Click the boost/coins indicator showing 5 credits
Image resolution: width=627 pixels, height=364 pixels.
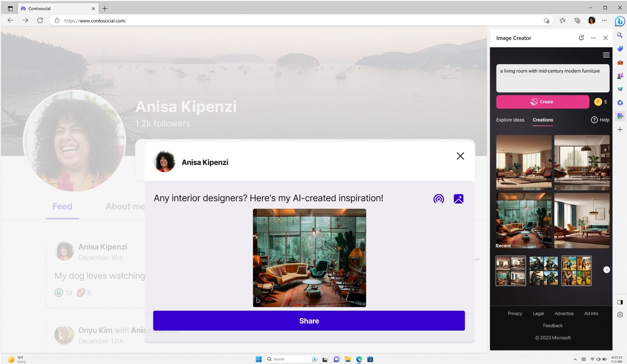601,102
